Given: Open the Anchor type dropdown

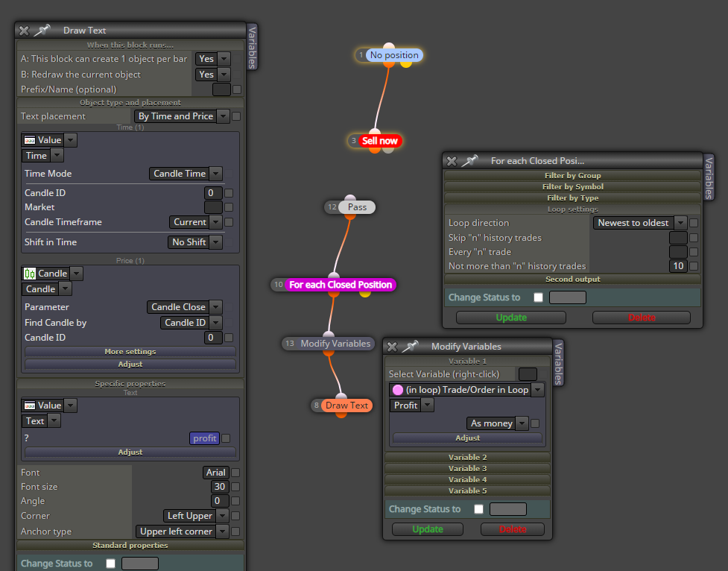Looking at the screenshot, I should pyautogui.click(x=182, y=531).
